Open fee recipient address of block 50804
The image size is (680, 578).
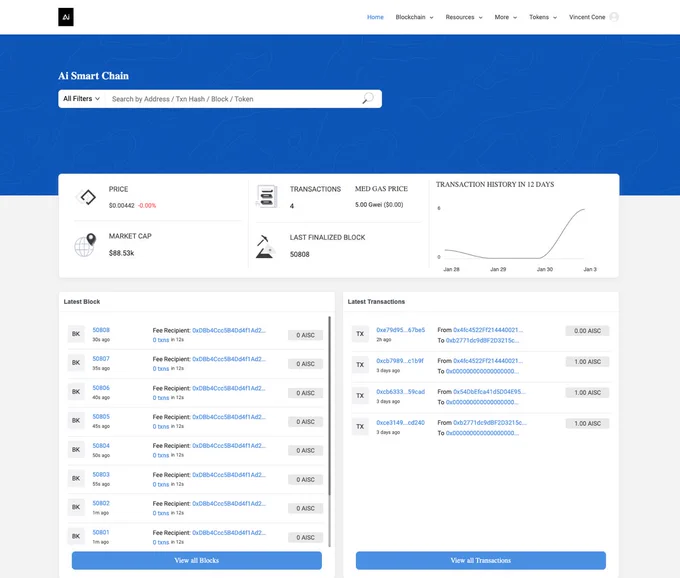point(229,446)
